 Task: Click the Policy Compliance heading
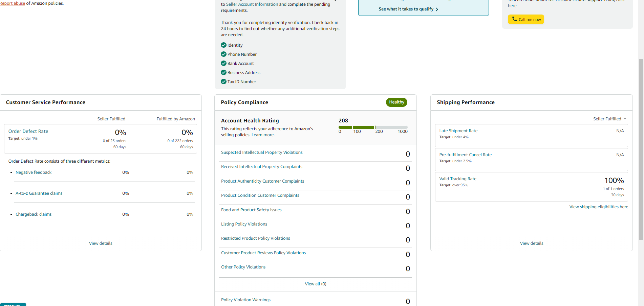[x=244, y=102]
